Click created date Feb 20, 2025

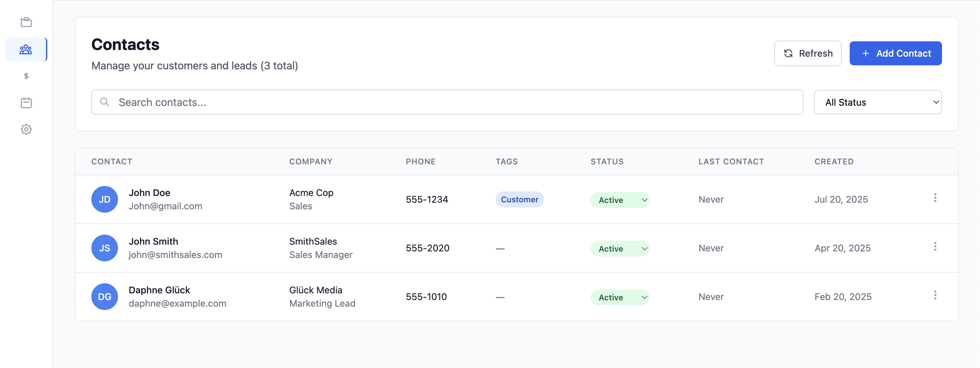coord(843,297)
